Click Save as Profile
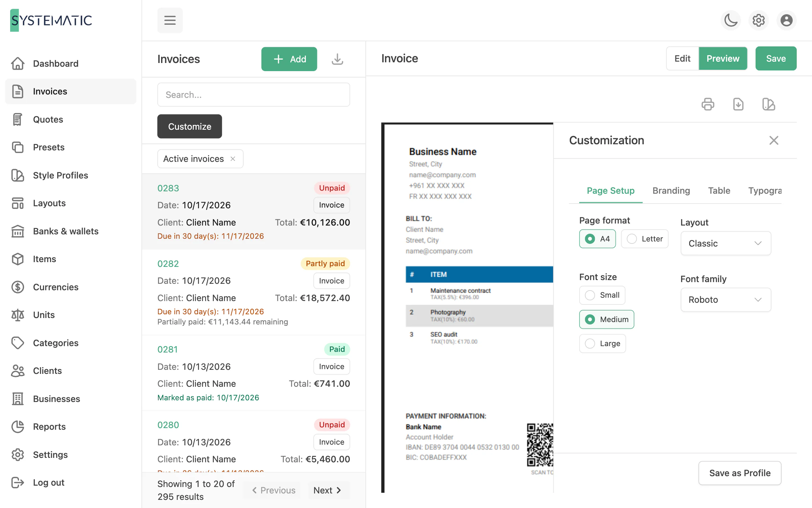Viewport: 812px width, 508px height. (x=740, y=473)
